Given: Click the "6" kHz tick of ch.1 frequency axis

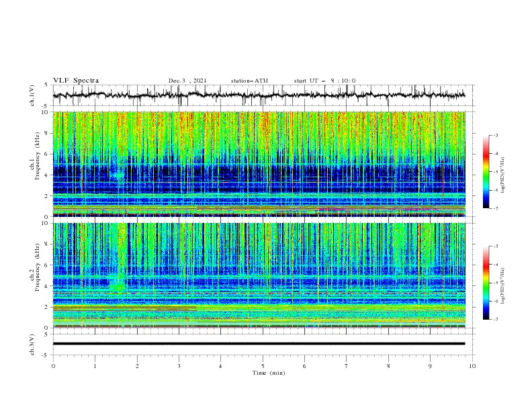Looking at the screenshot, I should (47, 154).
